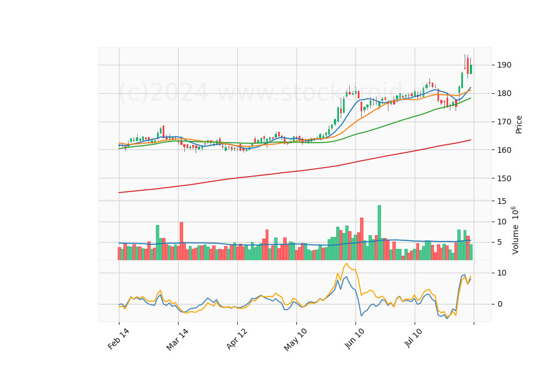Click the 190 price axis value
This screenshot has height=392, width=546.
tap(504, 65)
